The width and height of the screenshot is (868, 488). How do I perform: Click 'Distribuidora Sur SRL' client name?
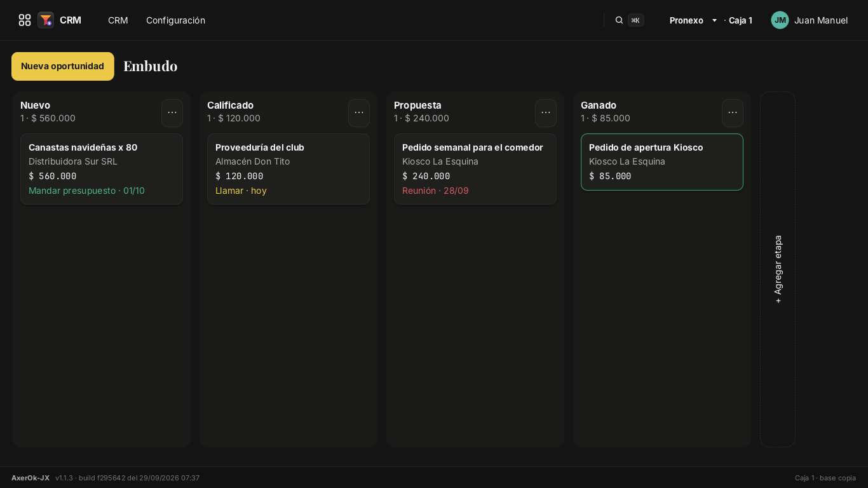[73, 161]
